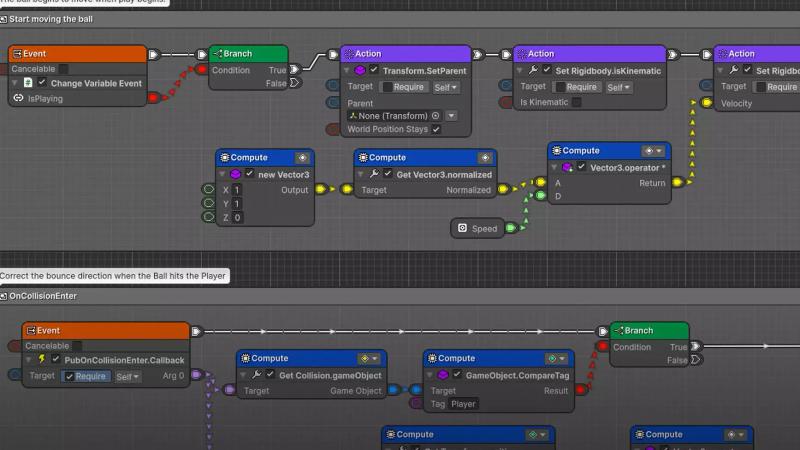Toggle the Cancelable checkbox in the OnCollisionEnter Event
800x450 pixels.
pos(77,346)
